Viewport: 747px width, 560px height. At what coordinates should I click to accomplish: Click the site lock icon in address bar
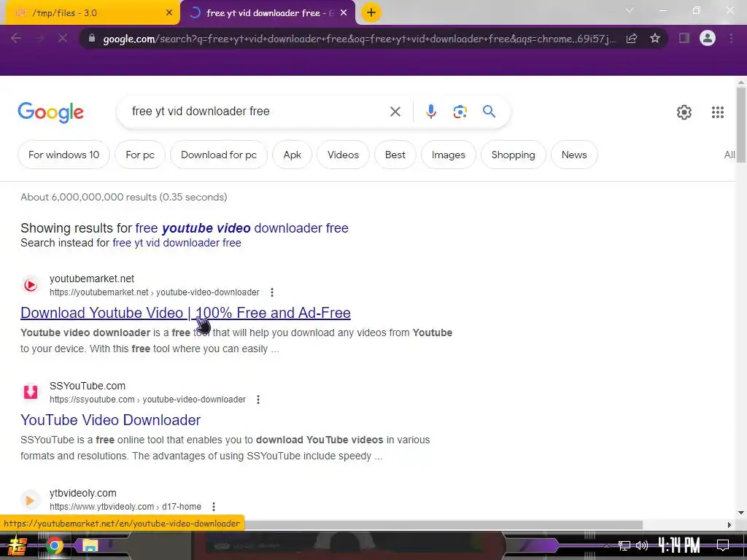[92, 38]
